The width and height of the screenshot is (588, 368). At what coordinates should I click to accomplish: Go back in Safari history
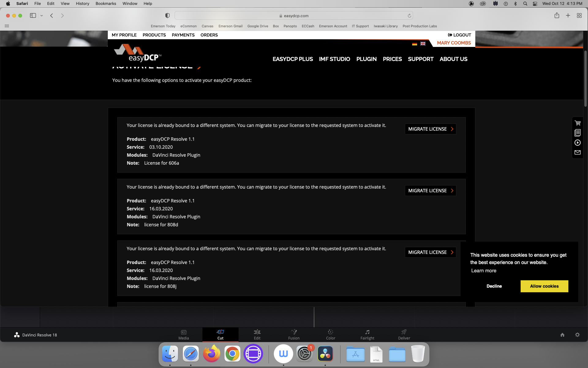pyautogui.click(x=52, y=16)
